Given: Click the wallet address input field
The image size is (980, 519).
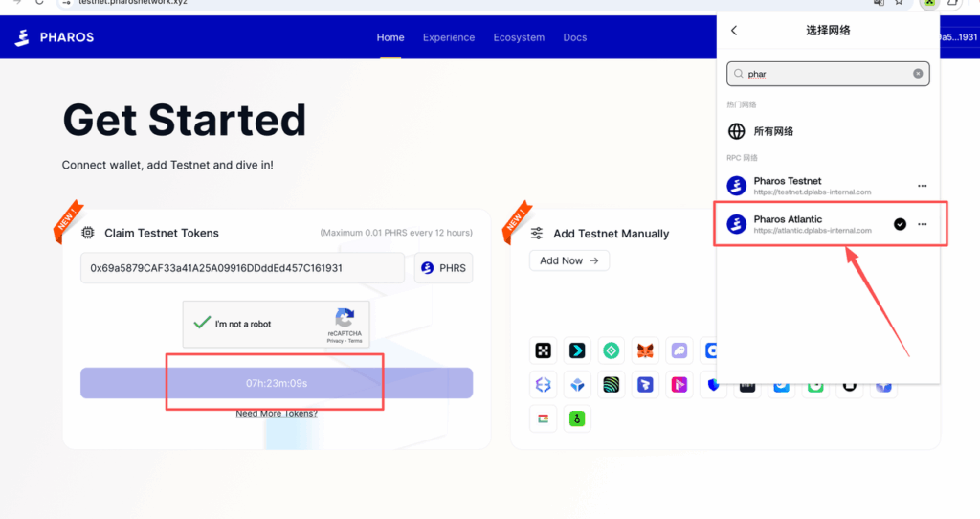Looking at the screenshot, I should click(x=242, y=268).
